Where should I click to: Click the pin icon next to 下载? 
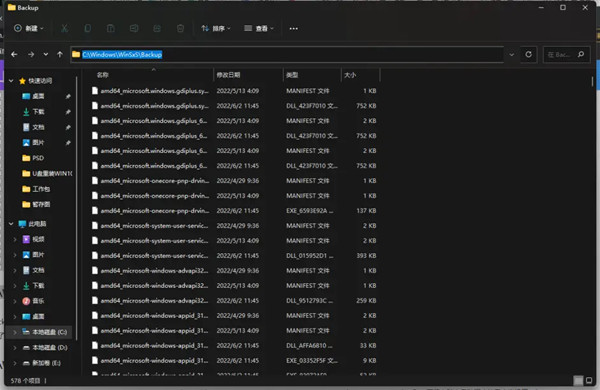tap(68, 112)
